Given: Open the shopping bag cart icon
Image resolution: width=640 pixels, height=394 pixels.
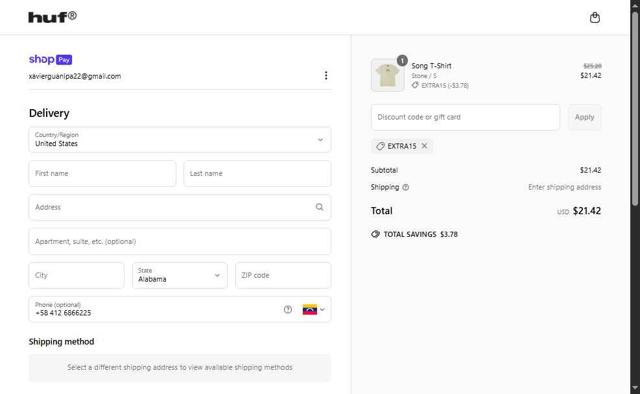Looking at the screenshot, I should [x=595, y=18].
